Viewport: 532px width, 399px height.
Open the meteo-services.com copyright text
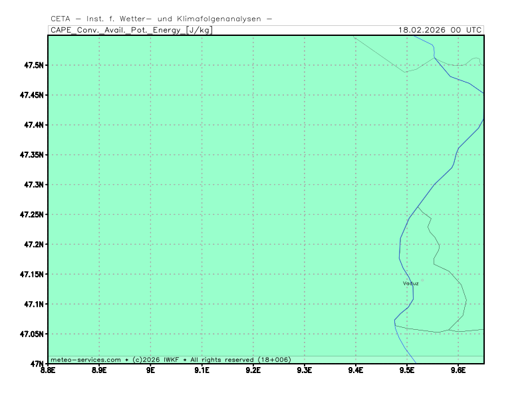pyautogui.click(x=170, y=359)
